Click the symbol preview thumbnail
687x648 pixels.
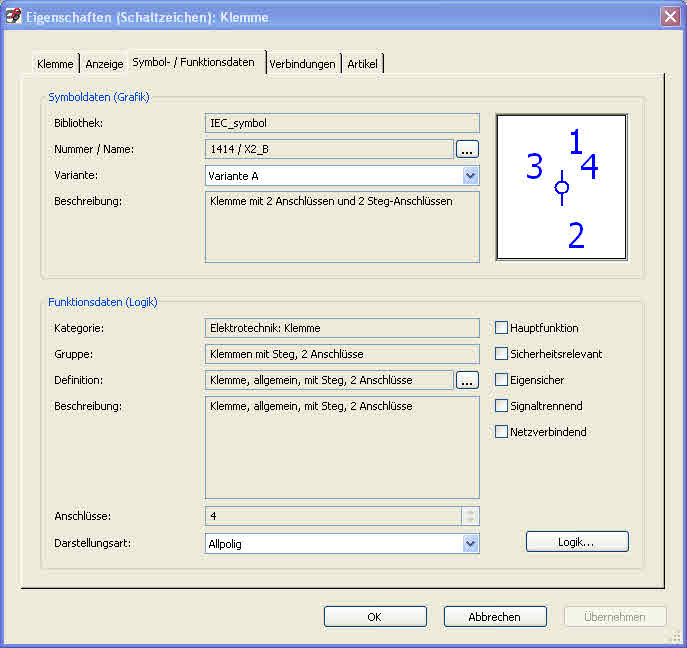point(562,187)
